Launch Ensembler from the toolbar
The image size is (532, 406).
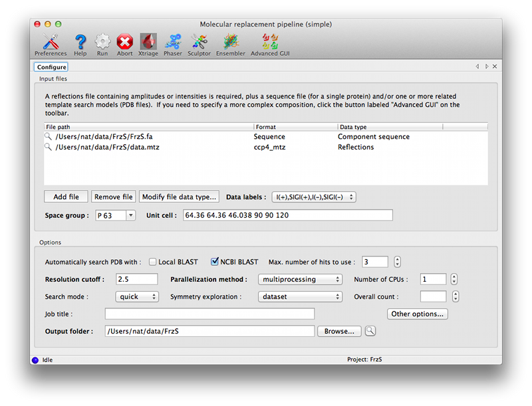pyautogui.click(x=230, y=44)
